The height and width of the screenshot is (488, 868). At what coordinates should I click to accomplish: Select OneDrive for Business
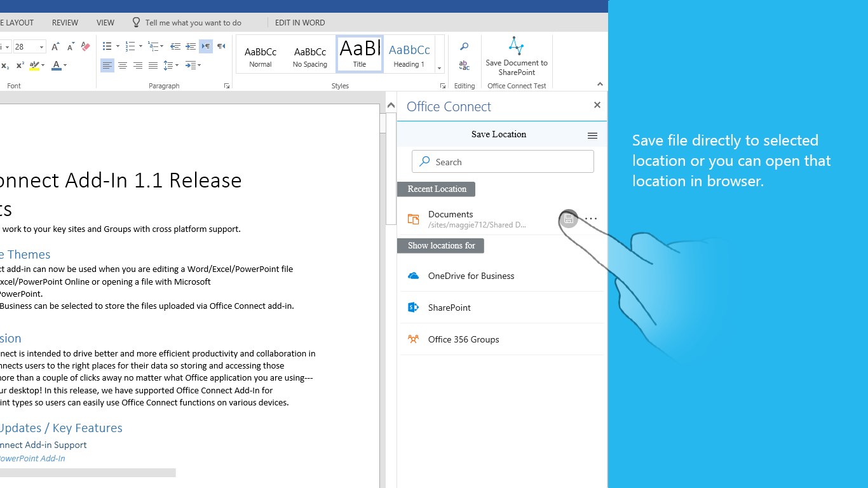pos(502,276)
